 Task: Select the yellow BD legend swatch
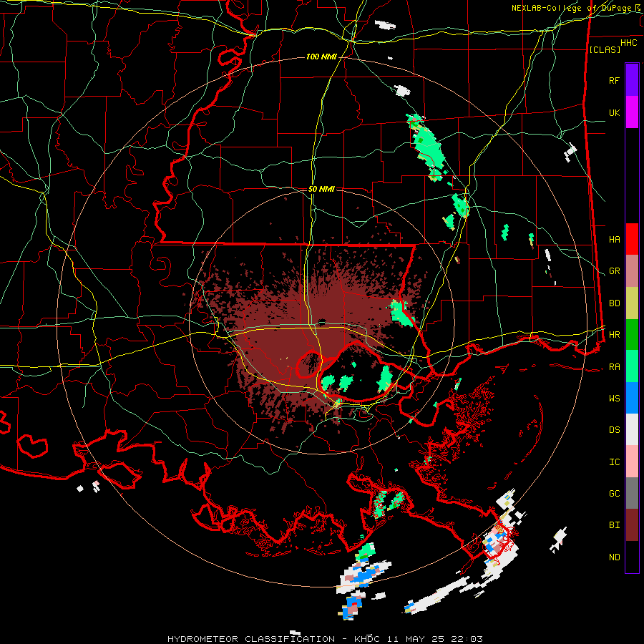(x=632, y=303)
